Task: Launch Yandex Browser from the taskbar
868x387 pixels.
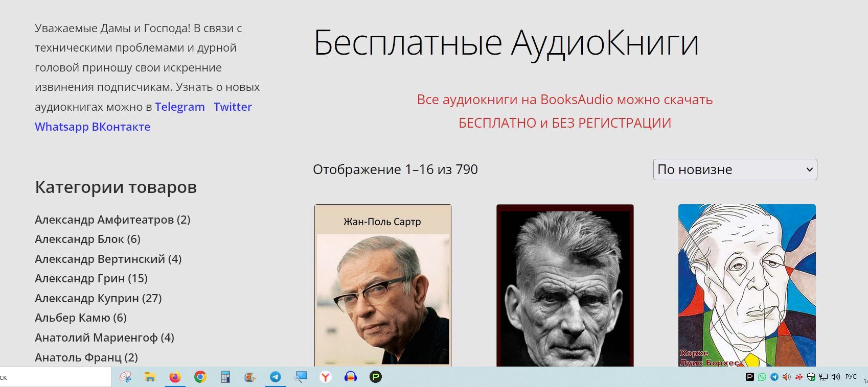Action: click(326, 377)
